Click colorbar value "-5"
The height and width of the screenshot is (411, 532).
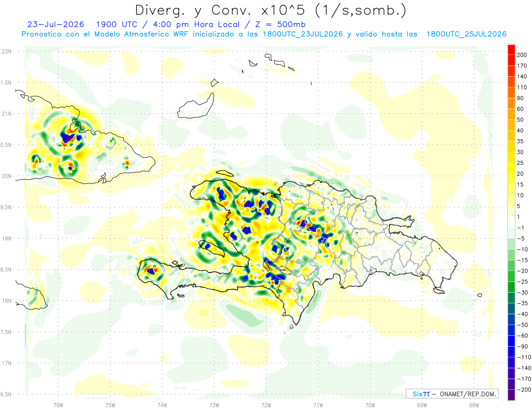coord(521,239)
